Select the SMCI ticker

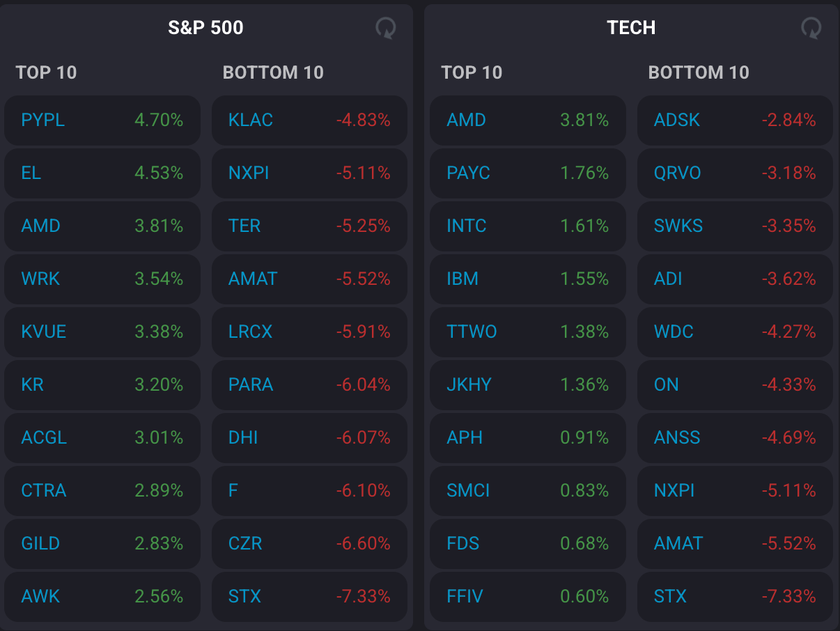pyautogui.click(x=468, y=490)
